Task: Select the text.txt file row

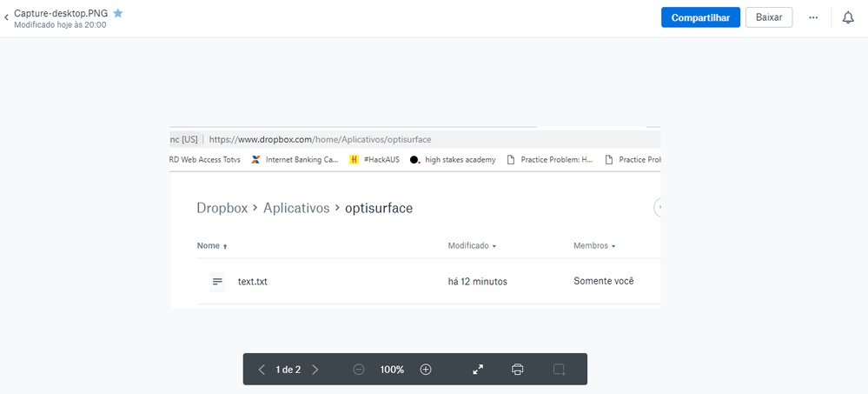Action: pyautogui.click(x=253, y=282)
